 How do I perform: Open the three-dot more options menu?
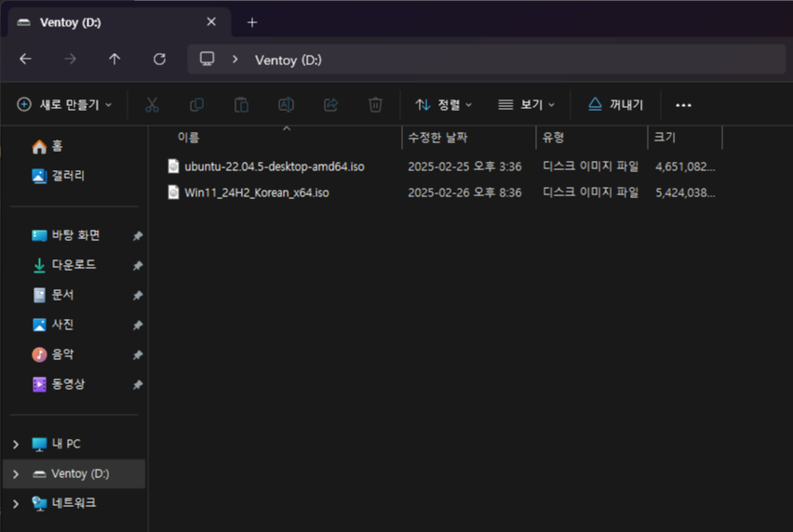click(x=683, y=105)
